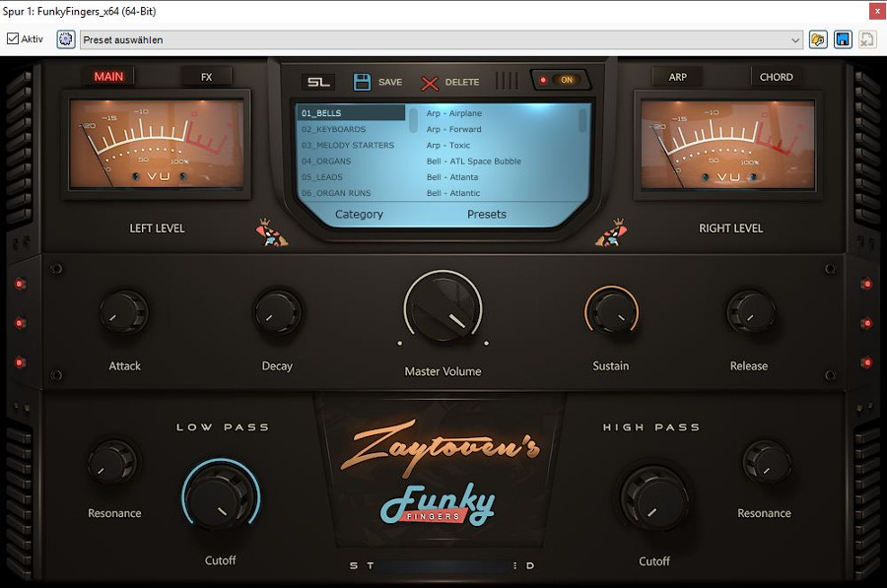887x588 pixels.
Task: Click the right crowned mascot icon
Action: click(x=611, y=231)
